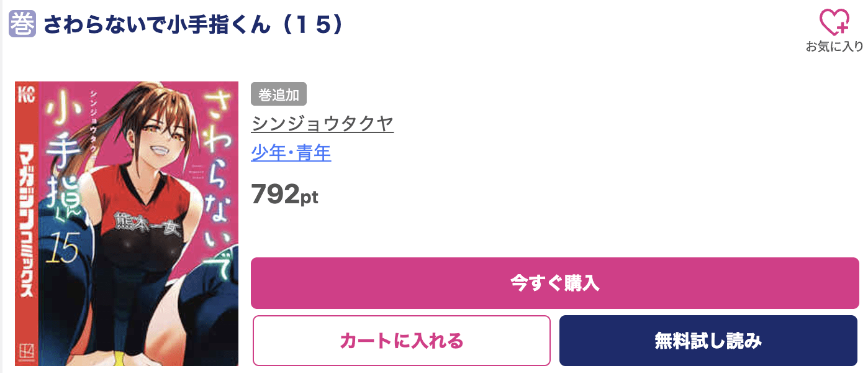Screen dimensions: 868x373
Task: Click the manga title さわらないで小手指くん（１５）
Action: click(194, 24)
